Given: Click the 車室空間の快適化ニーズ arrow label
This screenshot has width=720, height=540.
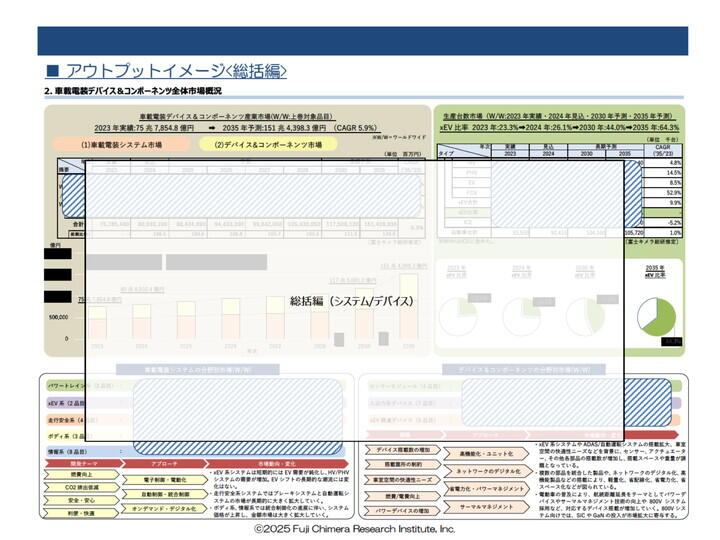Looking at the screenshot, I should click(x=403, y=480).
